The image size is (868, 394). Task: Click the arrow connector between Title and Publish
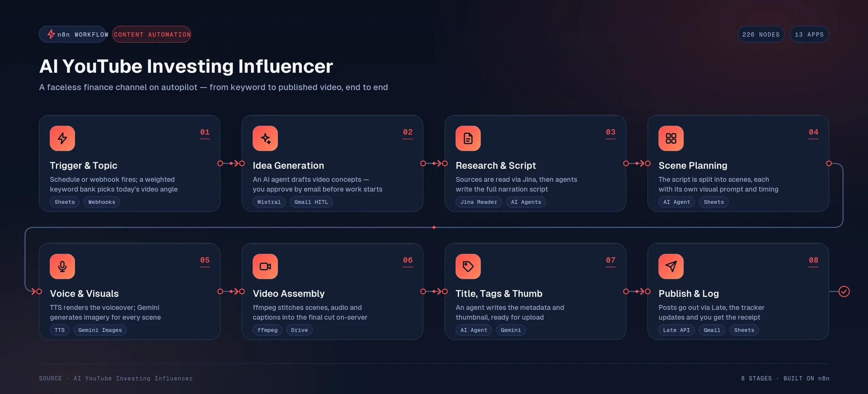[x=637, y=291]
